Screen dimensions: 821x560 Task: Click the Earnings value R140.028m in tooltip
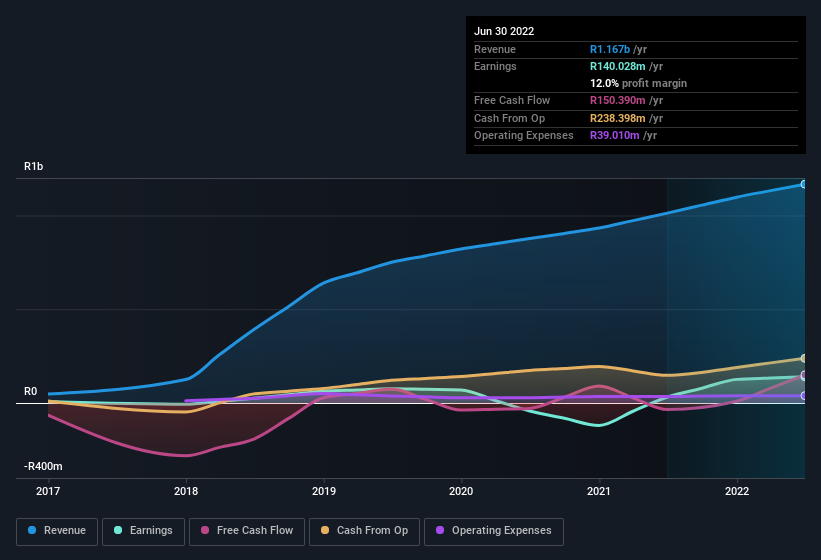click(x=622, y=66)
